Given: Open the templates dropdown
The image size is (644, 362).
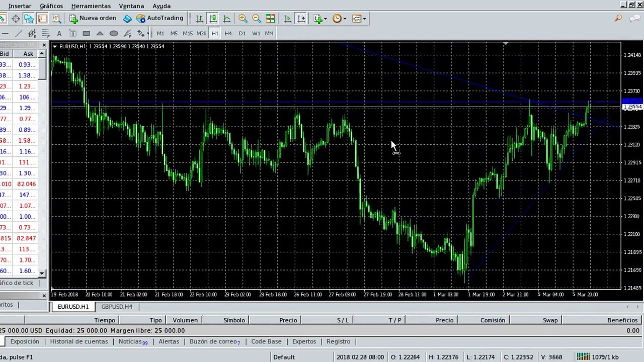Looking at the screenshot, I should [359, 19].
